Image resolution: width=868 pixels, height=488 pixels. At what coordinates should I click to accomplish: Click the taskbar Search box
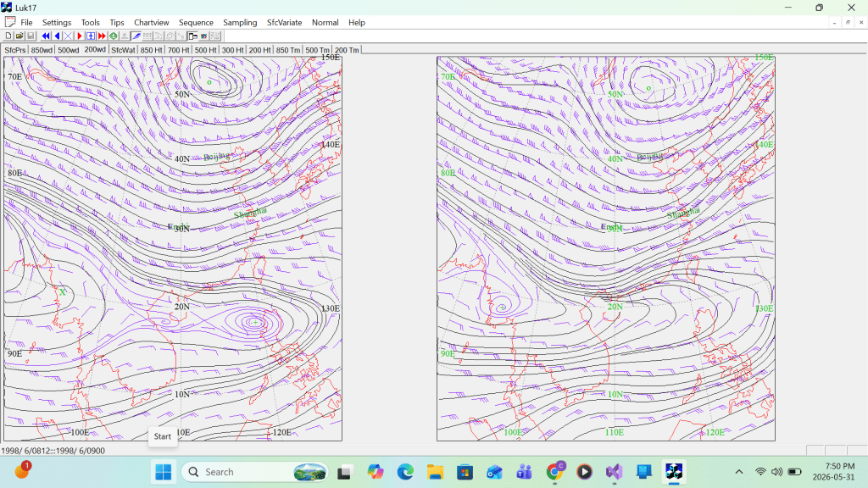tap(254, 472)
